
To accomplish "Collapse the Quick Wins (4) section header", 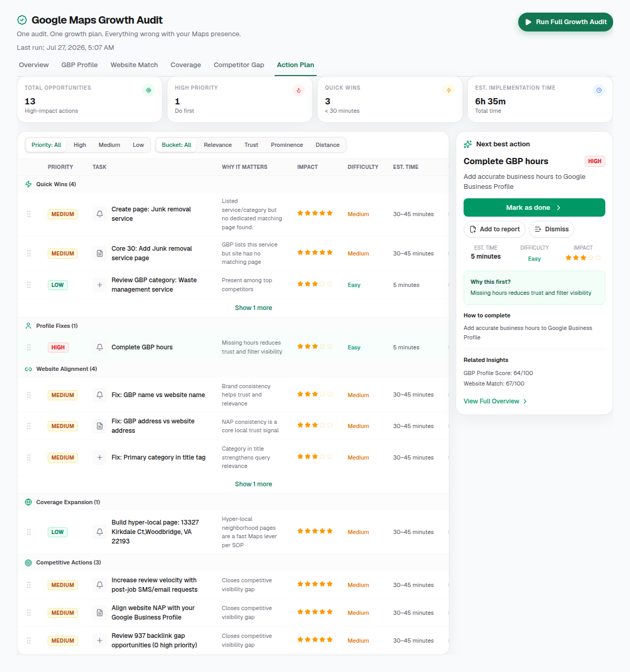I will click(x=233, y=184).
